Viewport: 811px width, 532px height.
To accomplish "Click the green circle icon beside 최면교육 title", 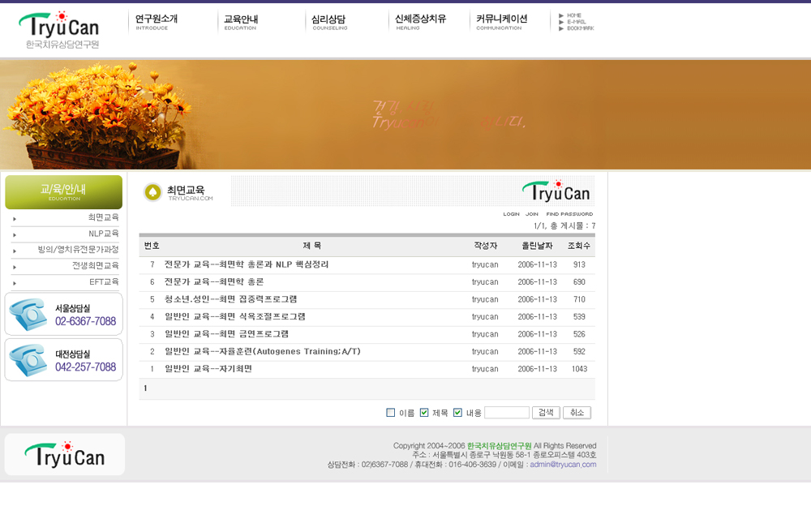I will tap(152, 192).
